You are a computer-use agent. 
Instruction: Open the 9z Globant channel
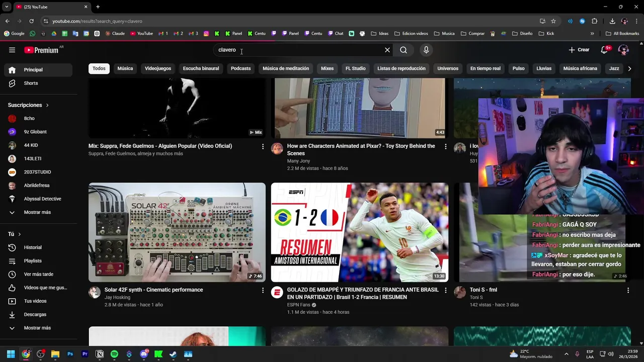click(x=38, y=132)
